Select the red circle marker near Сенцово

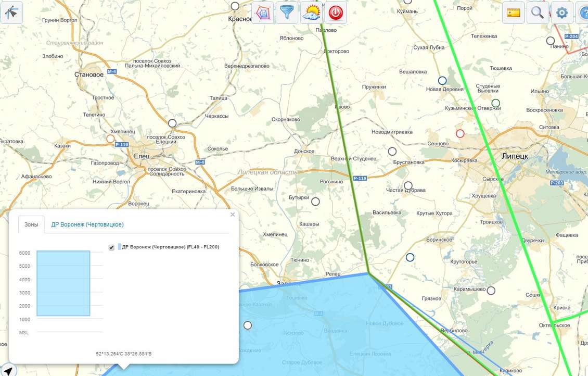(x=460, y=133)
